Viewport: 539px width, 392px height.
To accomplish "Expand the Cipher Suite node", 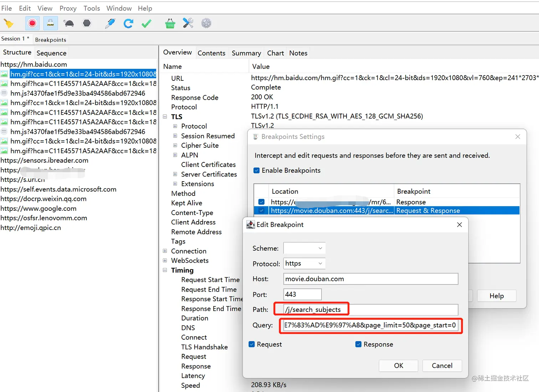I will pos(175,145).
